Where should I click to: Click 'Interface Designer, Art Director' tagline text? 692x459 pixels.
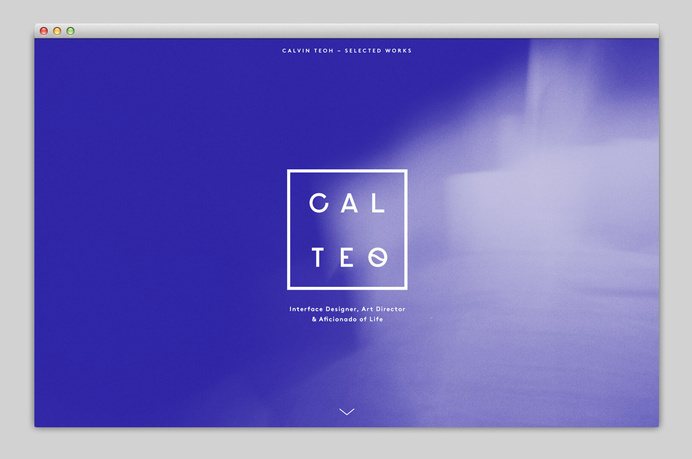tap(347, 309)
